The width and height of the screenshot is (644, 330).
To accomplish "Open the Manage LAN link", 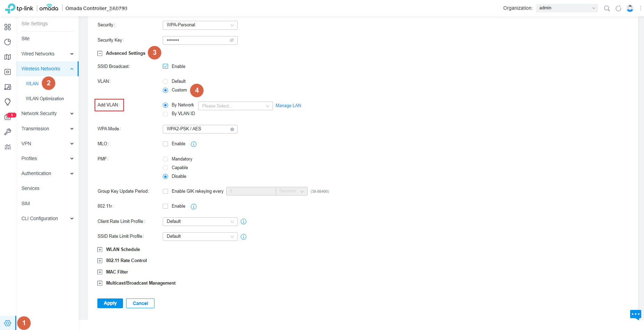I will pos(288,106).
